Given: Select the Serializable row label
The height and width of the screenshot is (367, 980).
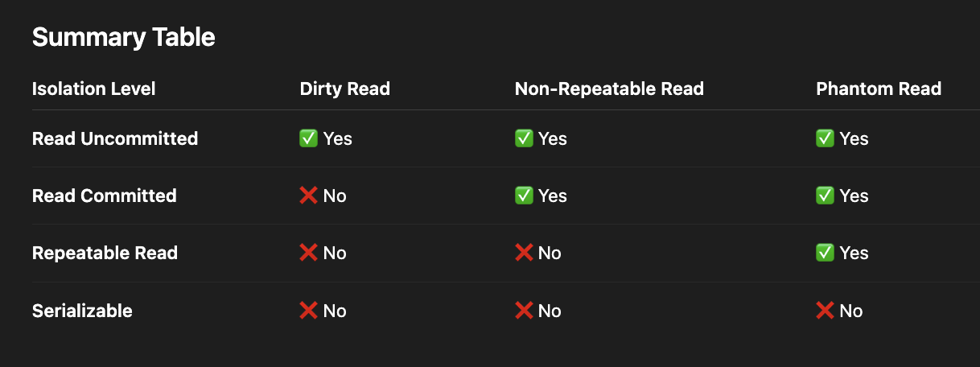Looking at the screenshot, I should coord(82,311).
